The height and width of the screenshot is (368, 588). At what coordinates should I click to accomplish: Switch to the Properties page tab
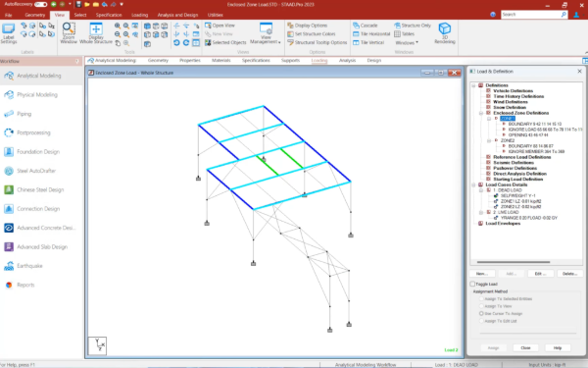pos(190,61)
